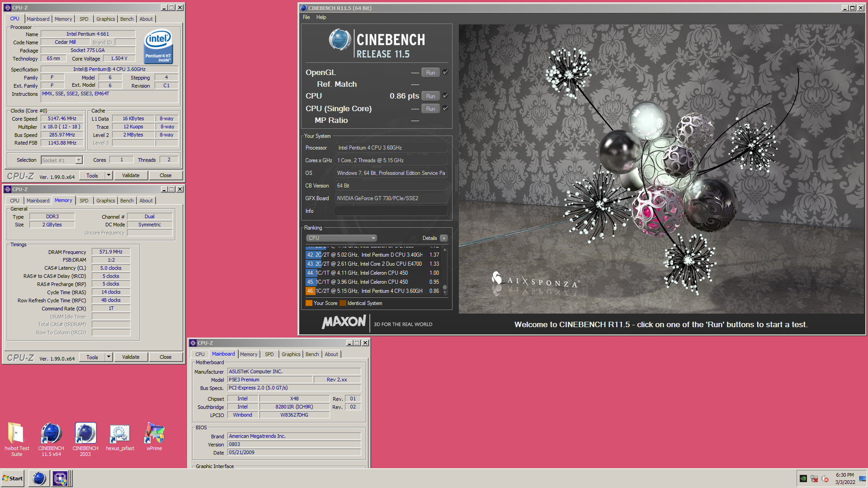
Task: Click the render preview image in Cinebench
Action: [661, 169]
